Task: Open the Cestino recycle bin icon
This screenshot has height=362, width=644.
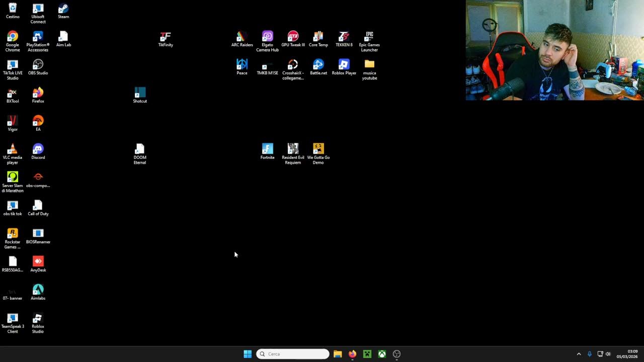Action: pos(13,11)
